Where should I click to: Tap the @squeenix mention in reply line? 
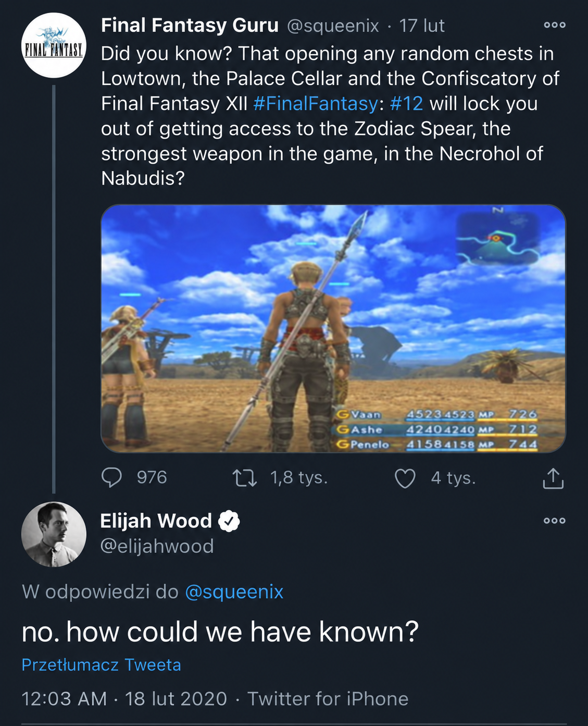(234, 592)
